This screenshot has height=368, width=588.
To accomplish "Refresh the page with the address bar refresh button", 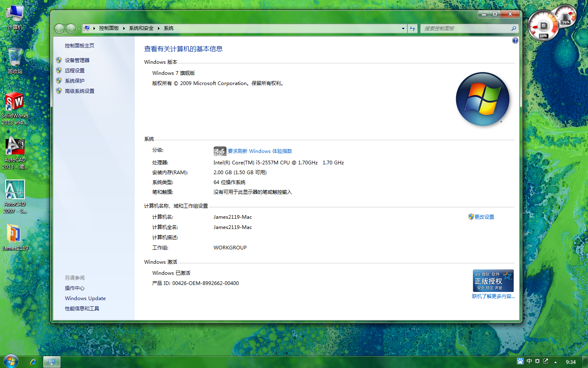I will (412, 28).
